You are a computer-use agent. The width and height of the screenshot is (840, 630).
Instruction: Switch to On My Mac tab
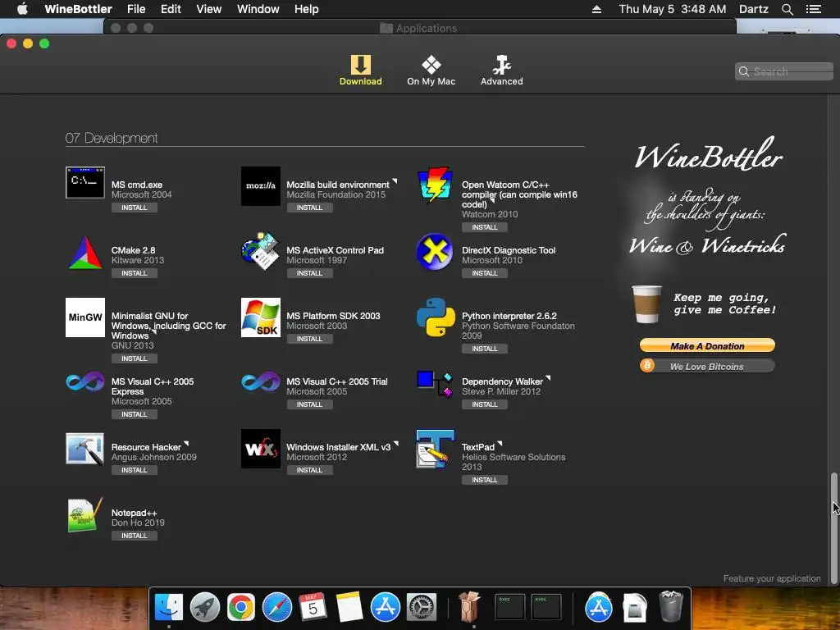point(431,71)
